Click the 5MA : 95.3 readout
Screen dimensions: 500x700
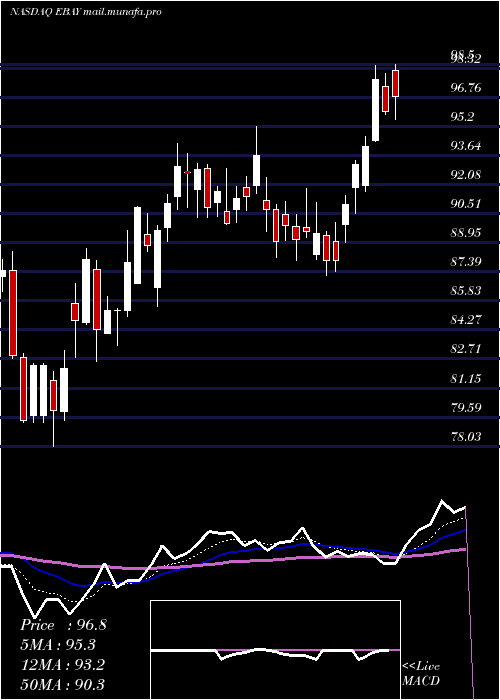[x=58, y=645]
